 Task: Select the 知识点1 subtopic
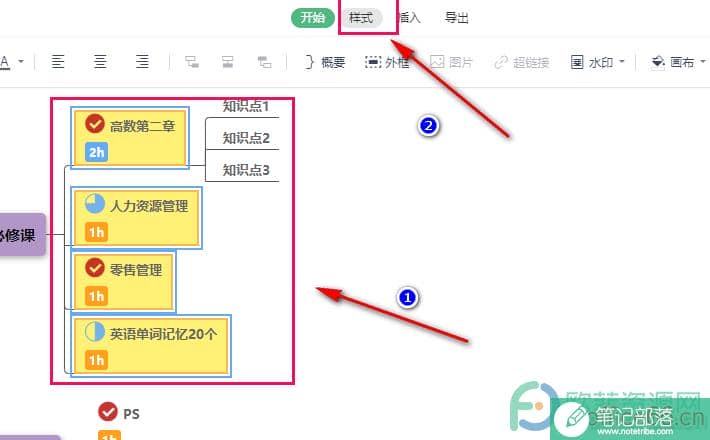[246, 107]
